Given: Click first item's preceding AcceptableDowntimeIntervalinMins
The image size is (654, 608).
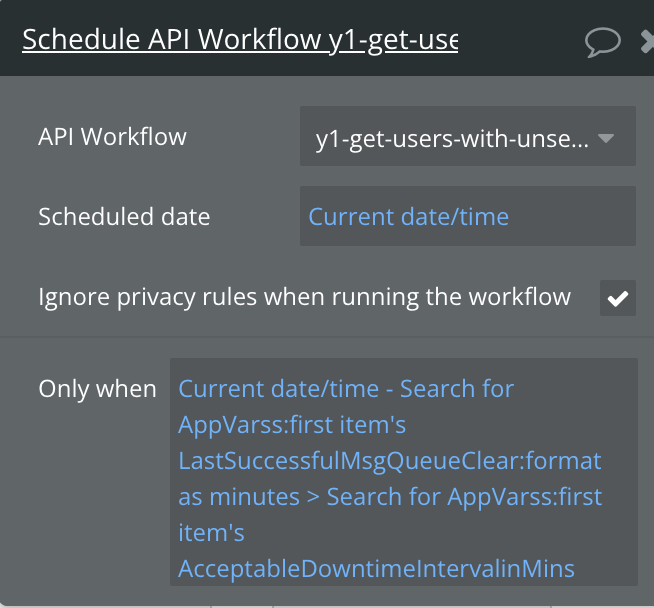Looking at the screenshot, I should (x=212, y=532).
